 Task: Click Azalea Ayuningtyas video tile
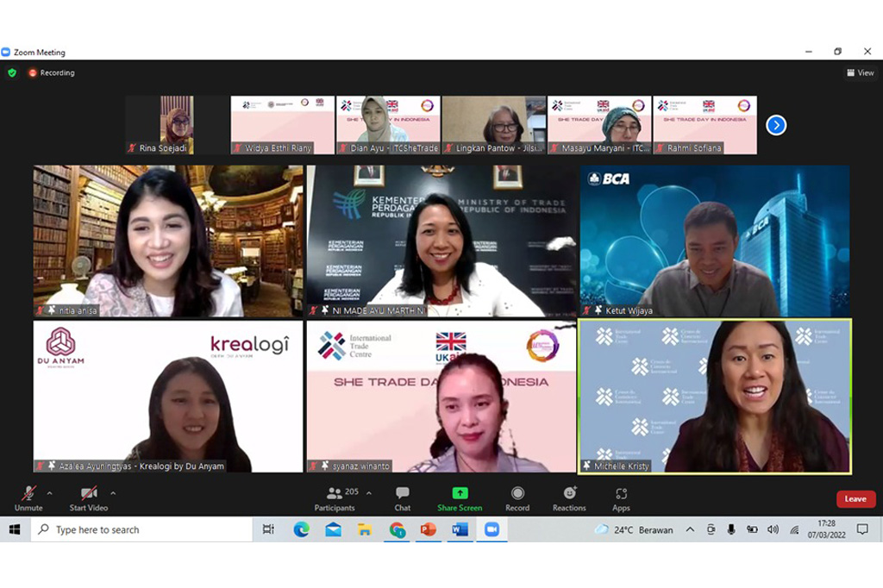(168, 397)
